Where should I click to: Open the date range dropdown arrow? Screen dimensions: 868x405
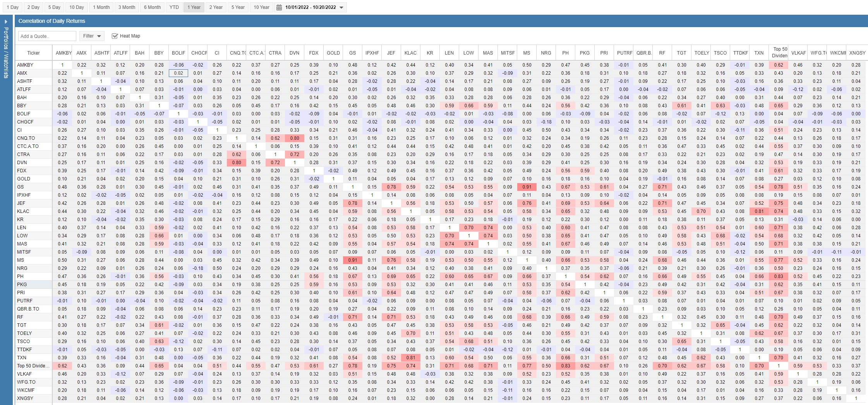[x=341, y=7]
